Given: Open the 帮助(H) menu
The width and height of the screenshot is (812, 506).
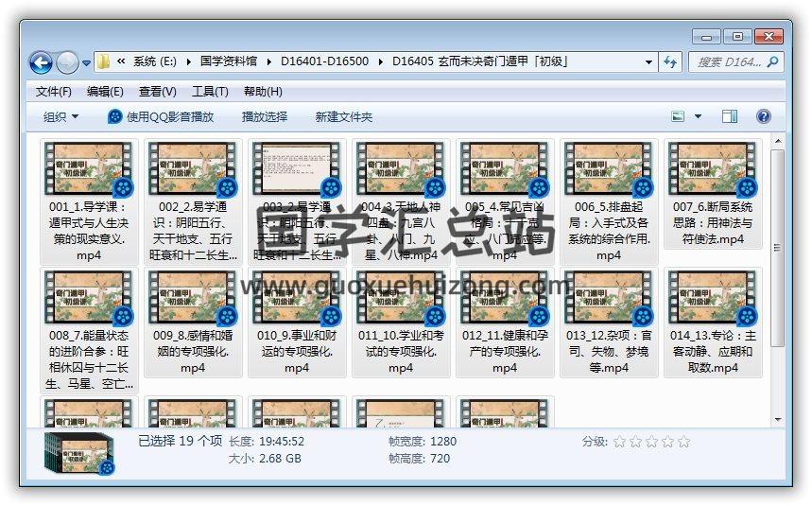Looking at the screenshot, I should 263,92.
